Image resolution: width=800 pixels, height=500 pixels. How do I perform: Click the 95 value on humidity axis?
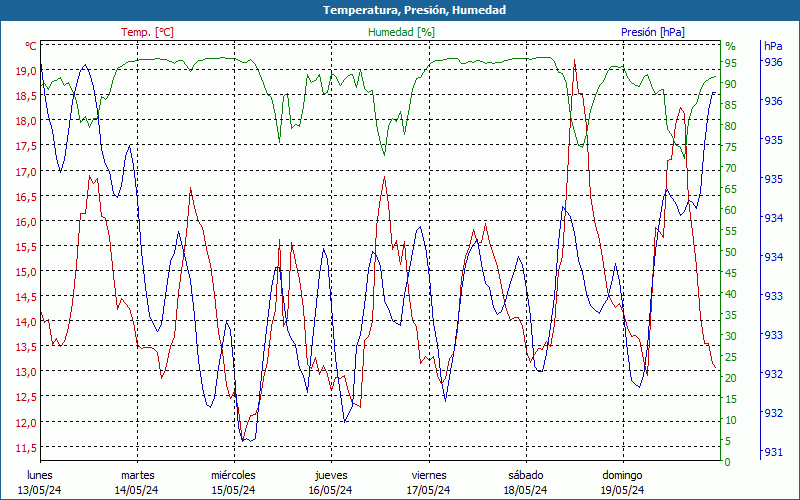pyautogui.click(x=731, y=63)
